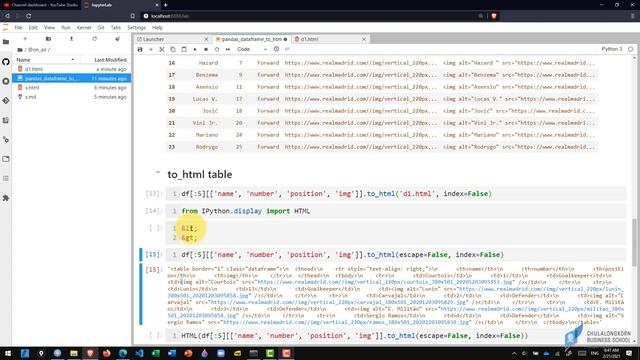Image resolution: width=640 pixels, height=360 pixels.
Task: Click the kernel status circle icon
Action: (631, 49)
